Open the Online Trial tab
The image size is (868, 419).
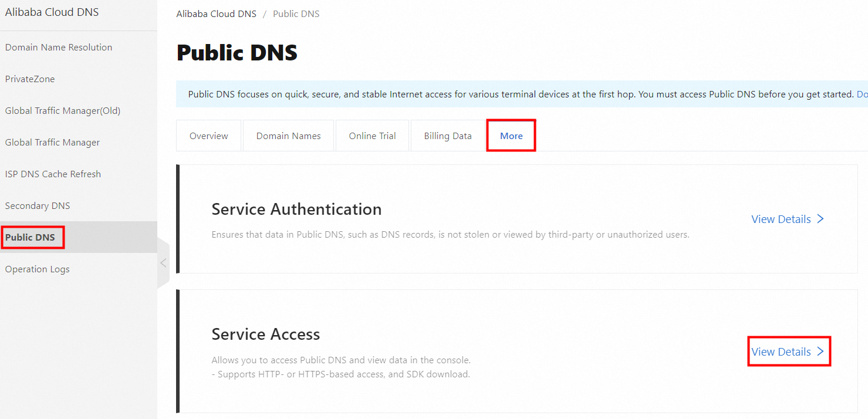(x=372, y=136)
